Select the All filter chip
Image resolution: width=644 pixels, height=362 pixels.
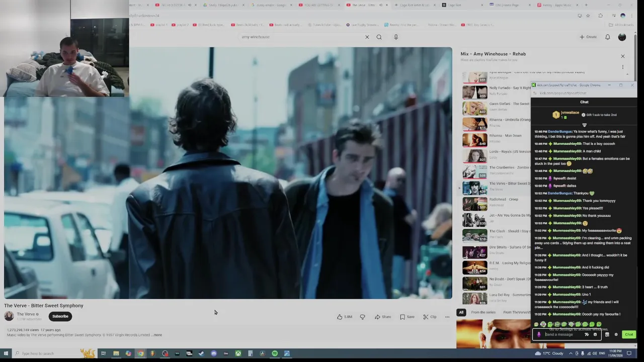(461, 312)
